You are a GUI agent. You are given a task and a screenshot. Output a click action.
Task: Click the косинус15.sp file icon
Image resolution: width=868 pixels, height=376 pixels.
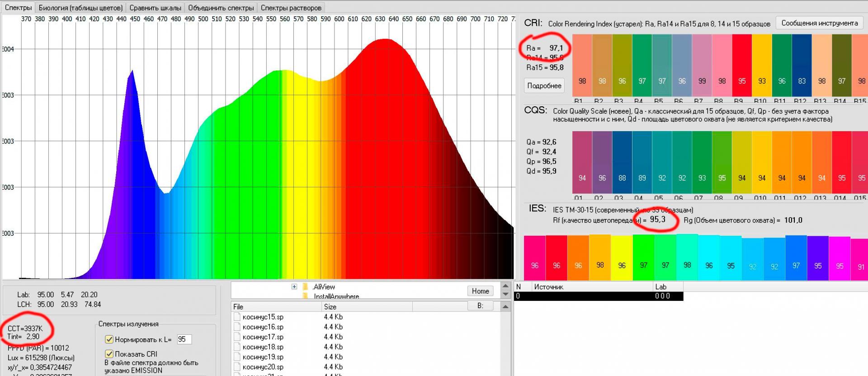pos(237,317)
